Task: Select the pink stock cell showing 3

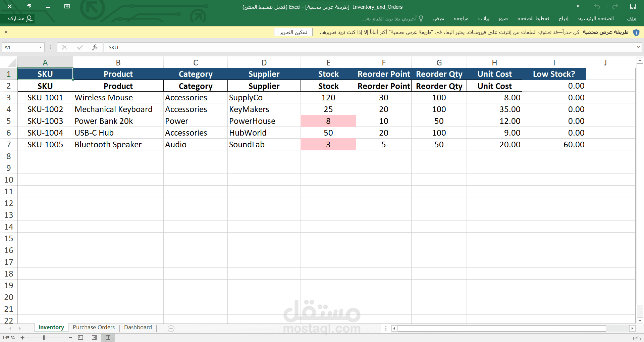Action: click(328, 145)
